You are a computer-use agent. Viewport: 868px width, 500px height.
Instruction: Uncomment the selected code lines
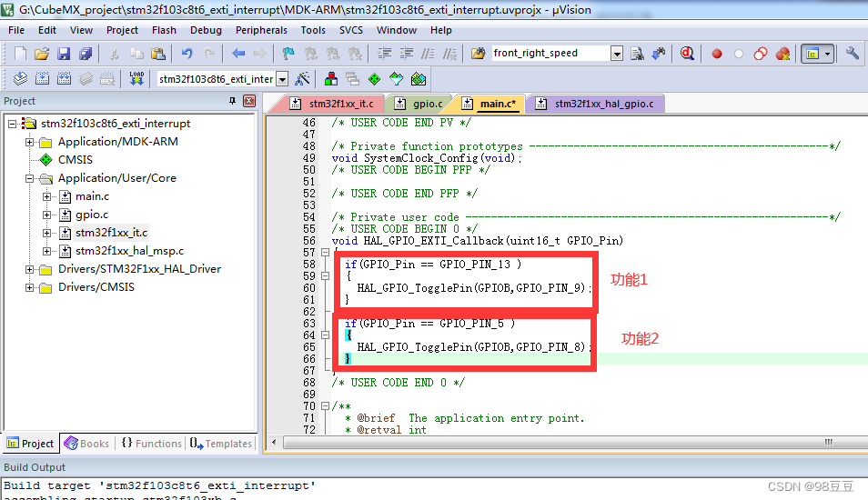(x=450, y=54)
